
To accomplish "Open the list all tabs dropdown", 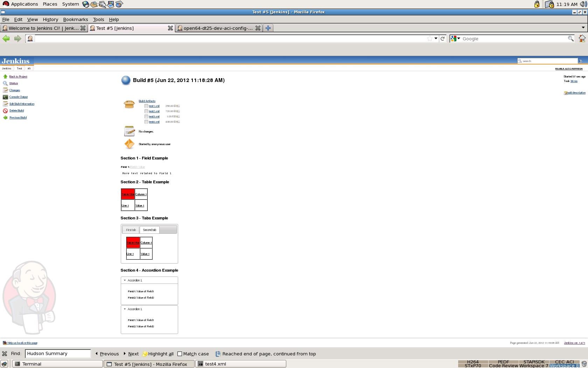I will click(583, 28).
